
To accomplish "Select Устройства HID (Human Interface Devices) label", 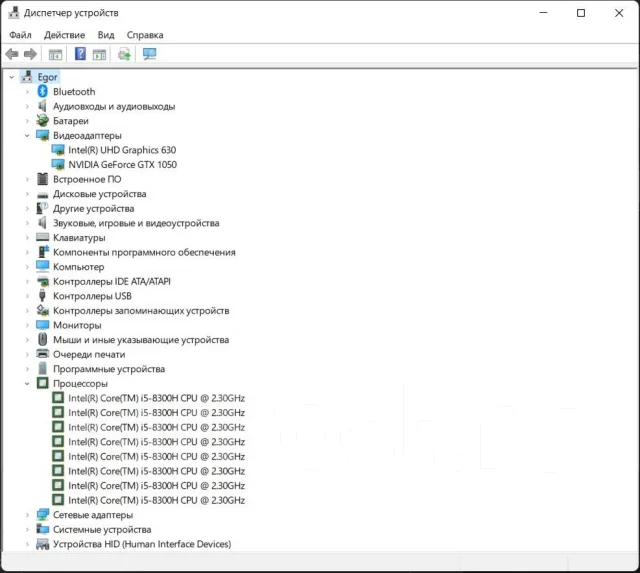I will coord(142,544).
